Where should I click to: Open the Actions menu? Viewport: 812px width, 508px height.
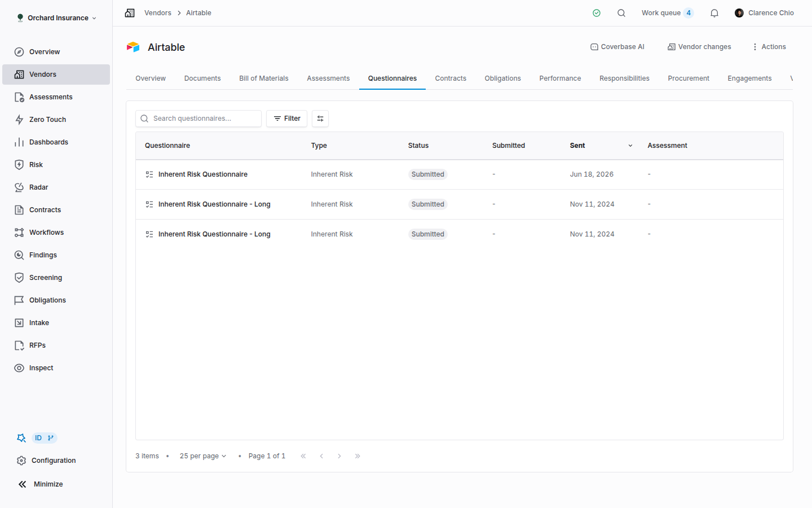[x=769, y=47]
